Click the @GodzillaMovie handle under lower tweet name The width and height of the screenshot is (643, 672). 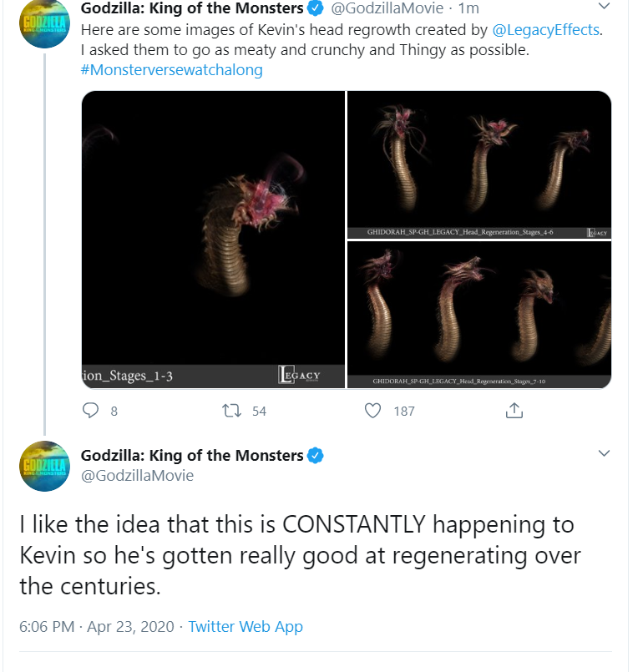(x=137, y=475)
